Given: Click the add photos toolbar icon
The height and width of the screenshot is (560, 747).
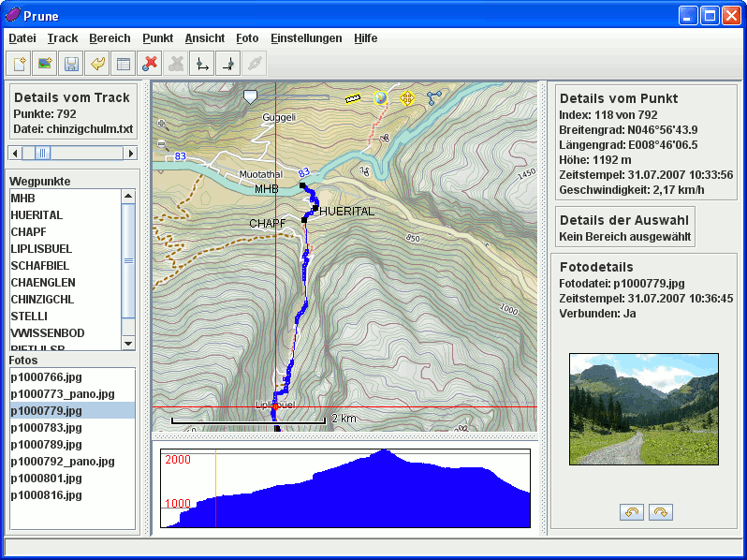Looking at the screenshot, I should pos(44,64).
